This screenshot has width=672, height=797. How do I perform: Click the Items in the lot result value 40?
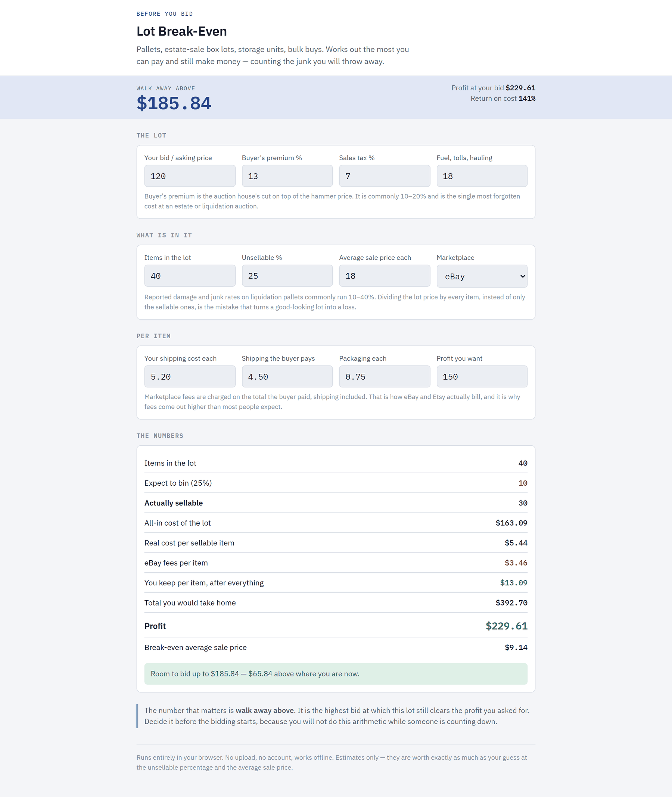click(x=523, y=463)
